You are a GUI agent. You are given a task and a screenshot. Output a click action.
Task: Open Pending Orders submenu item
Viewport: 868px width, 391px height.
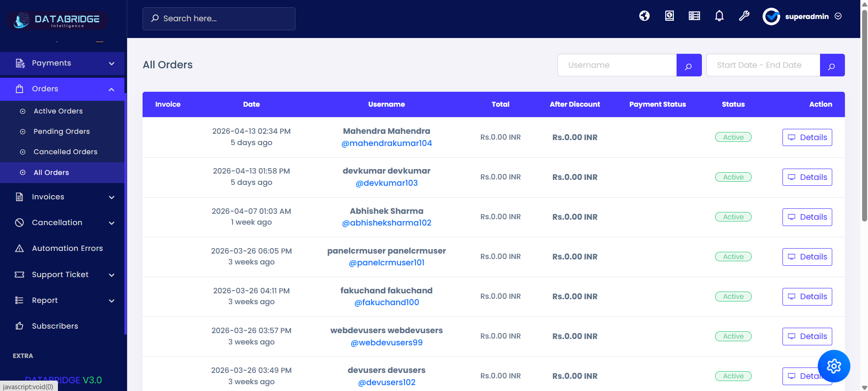(62, 132)
